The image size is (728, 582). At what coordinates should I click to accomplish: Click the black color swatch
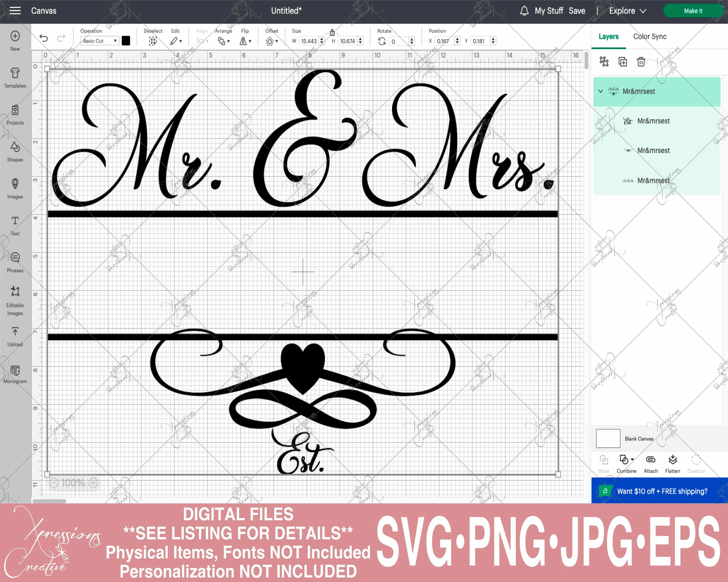[x=127, y=40]
